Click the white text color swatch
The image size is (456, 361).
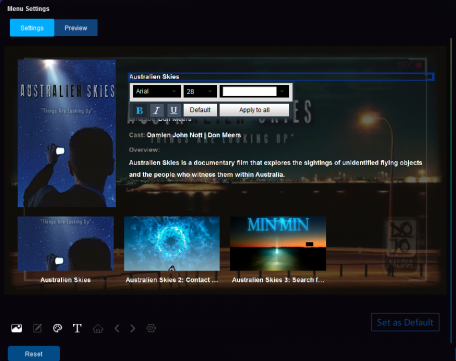click(249, 91)
